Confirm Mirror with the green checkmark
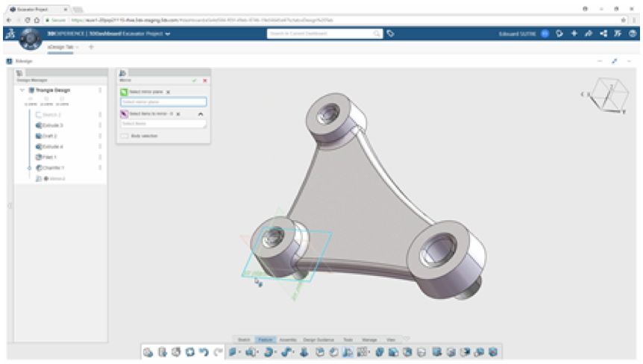Viewport: 643px width, 364px height. pyautogui.click(x=195, y=80)
